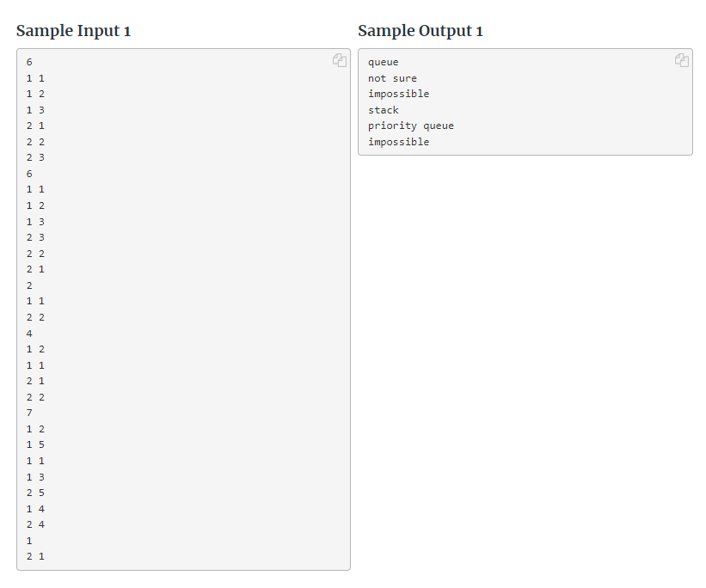Click the word 'queue' in the output

pos(383,61)
